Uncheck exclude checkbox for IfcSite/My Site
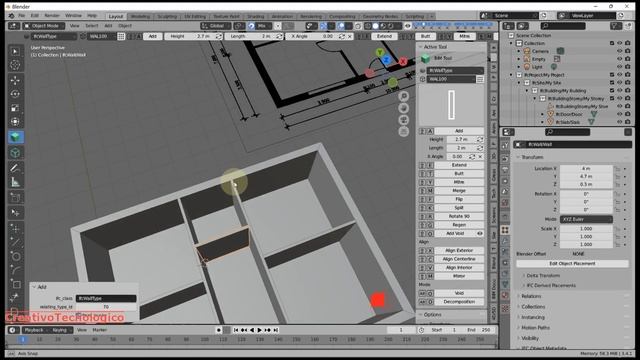640x360 pixels. point(612,82)
